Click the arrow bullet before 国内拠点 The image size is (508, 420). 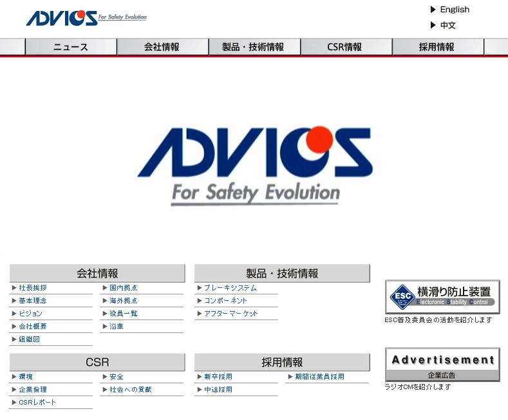click(x=105, y=288)
